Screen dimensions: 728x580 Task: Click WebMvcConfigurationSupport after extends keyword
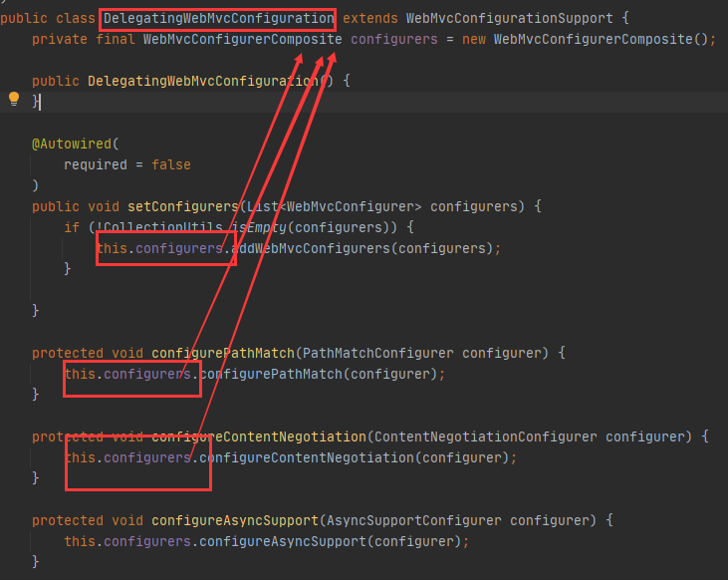pyautogui.click(x=509, y=19)
